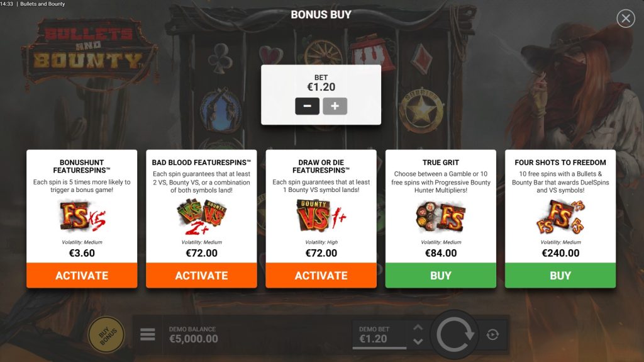This screenshot has height=362, width=644.
Task: Lower demo bet with down chevron
Action: (x=418, y=341)
